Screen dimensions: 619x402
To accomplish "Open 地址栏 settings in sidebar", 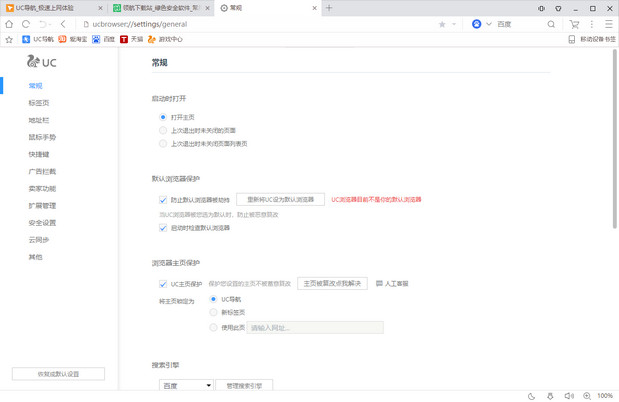I will click(x=39, y=120).
